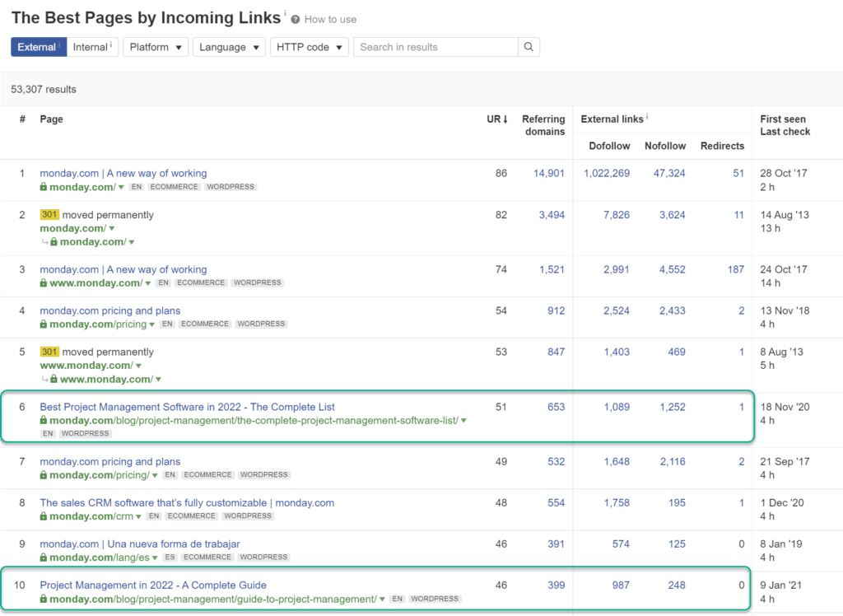Open row 4 monday.com pricing and plans link

click(110, 310)
